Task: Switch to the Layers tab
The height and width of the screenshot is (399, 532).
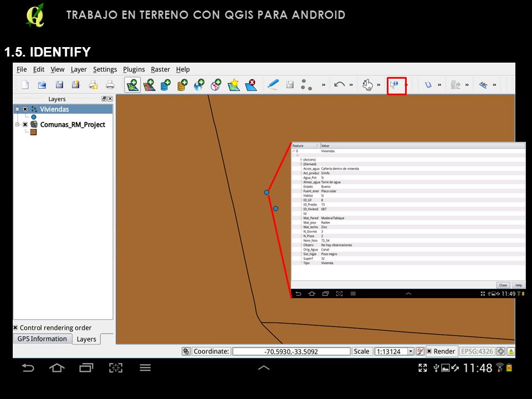Action: click(86, 339)
